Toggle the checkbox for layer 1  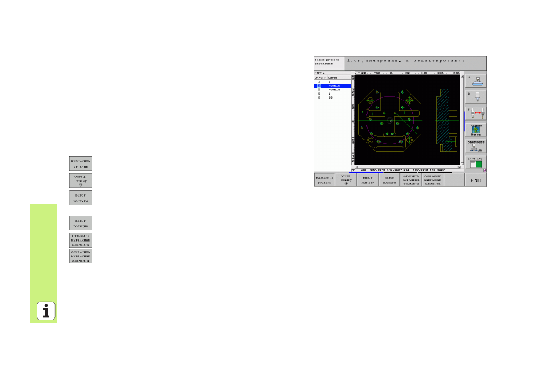[319, 93]
